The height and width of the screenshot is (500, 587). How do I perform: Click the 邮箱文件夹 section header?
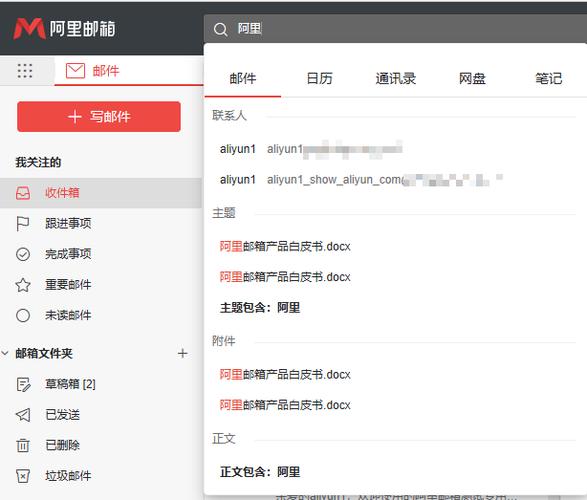pos(44,353)
